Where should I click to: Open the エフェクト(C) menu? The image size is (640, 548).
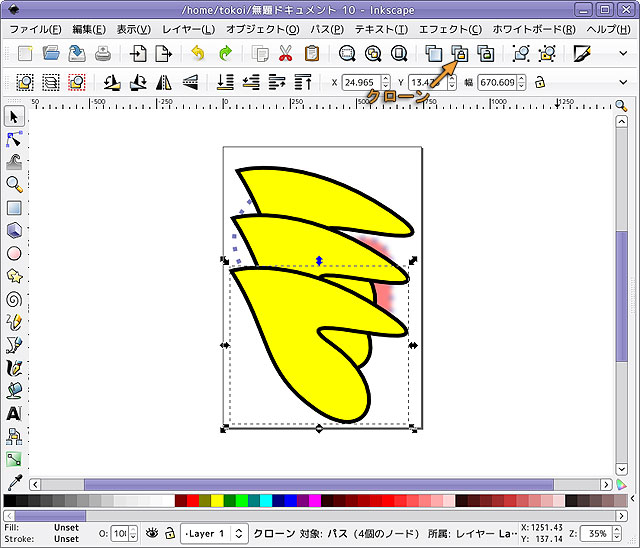click(x=449, y=29)
